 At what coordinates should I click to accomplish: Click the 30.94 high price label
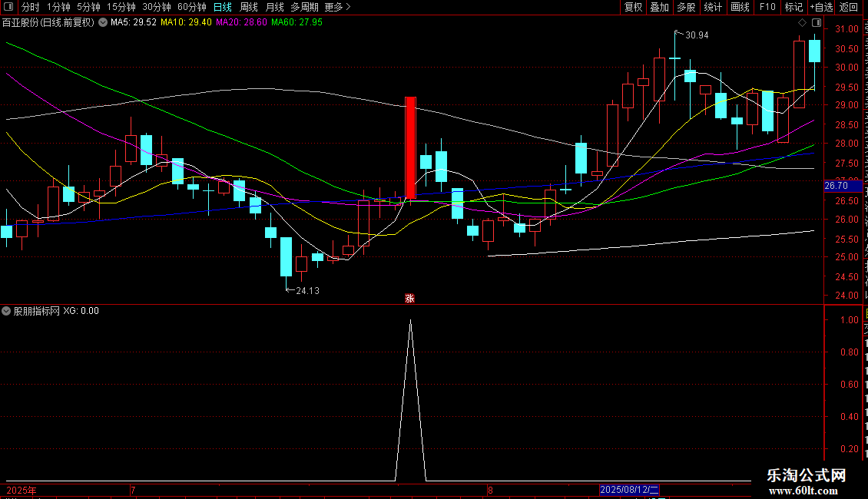pos(697,35)
